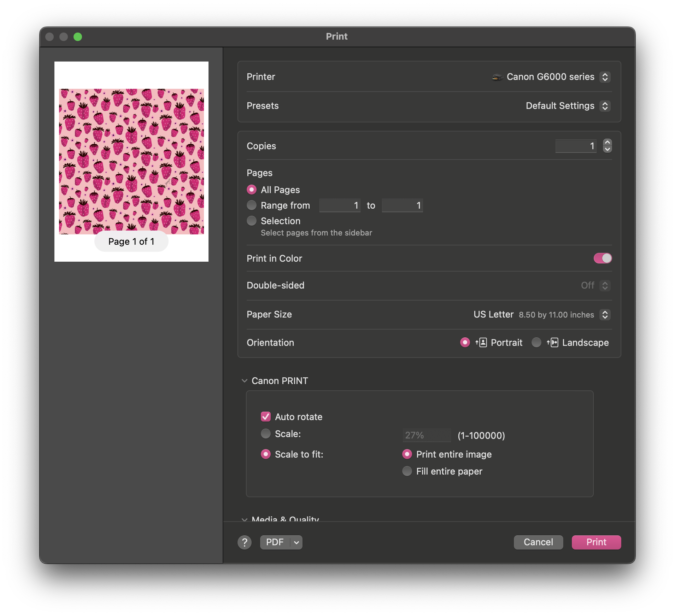Click the Landscape orientation icon
Image resolution: width=675 pixels, height=616 pixels.
point(553,343)
